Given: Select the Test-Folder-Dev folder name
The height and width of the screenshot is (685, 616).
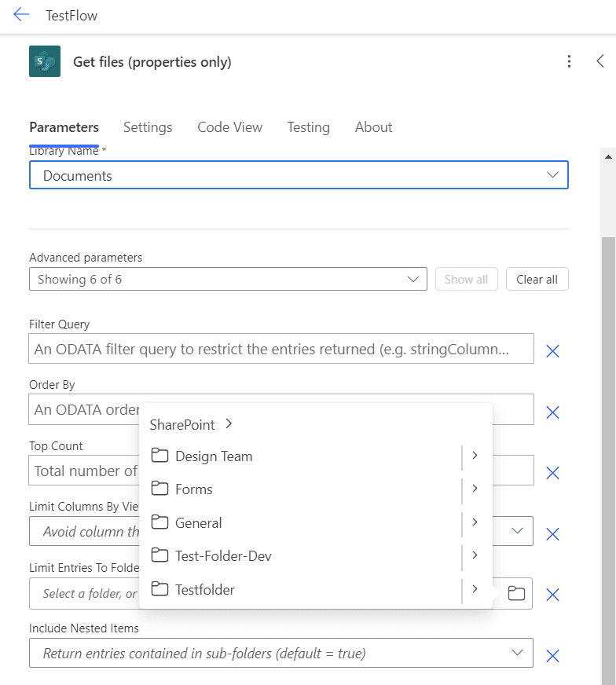Looking at the screenshot, I should [223, 556].
